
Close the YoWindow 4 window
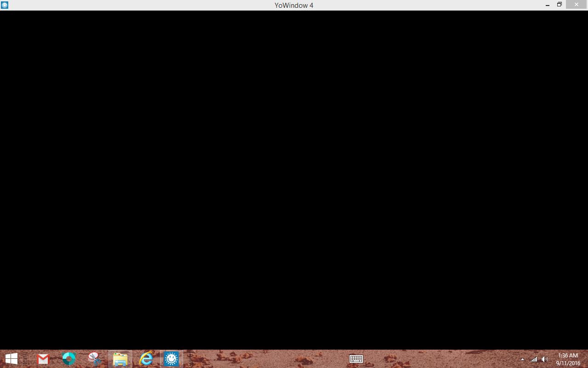[577, 5]
